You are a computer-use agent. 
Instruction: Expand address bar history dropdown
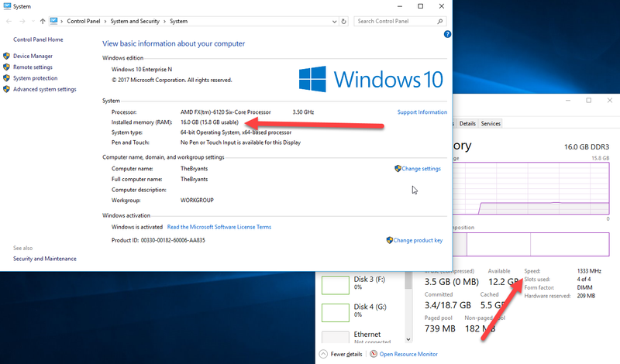(334, 21)
